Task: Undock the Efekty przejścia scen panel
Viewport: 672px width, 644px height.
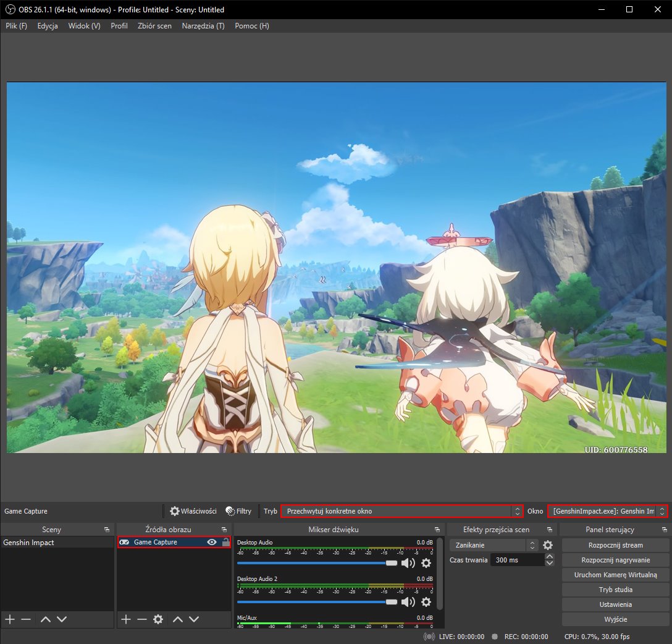Action: 550,530
